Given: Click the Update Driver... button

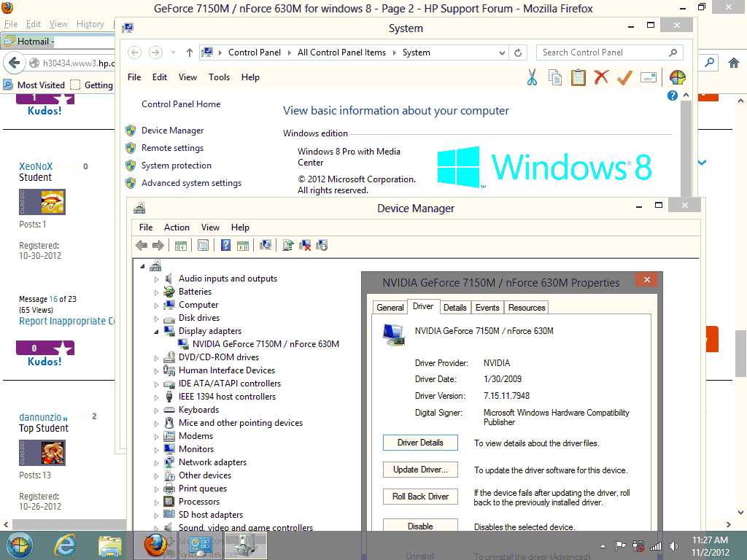Looking at the screenshot, I should [x=420, y=470].
